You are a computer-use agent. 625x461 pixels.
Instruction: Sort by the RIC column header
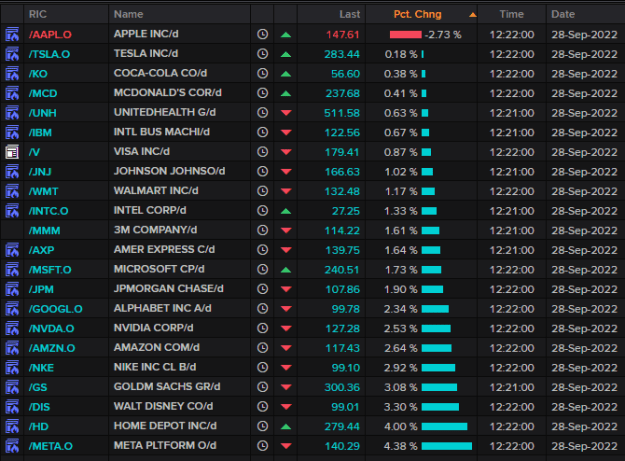(37, 14)
